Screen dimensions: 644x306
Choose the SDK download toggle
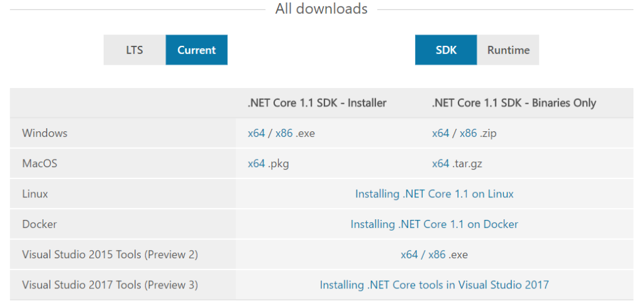446,50
